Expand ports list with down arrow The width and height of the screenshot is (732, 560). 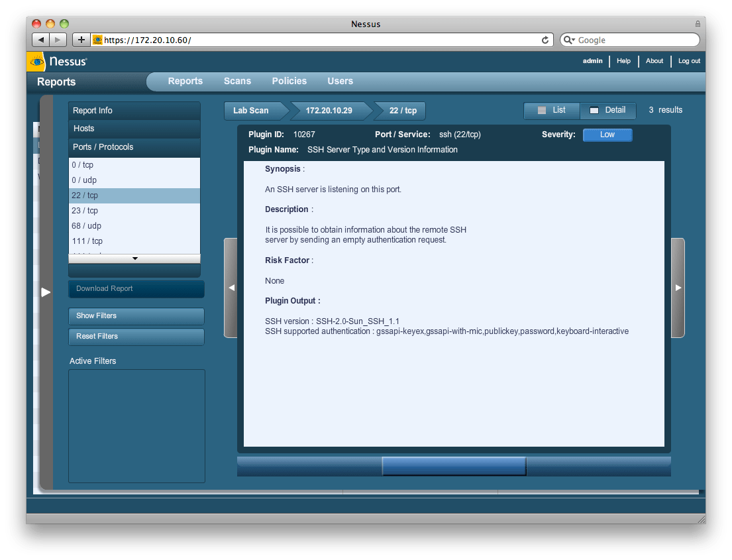134,258
